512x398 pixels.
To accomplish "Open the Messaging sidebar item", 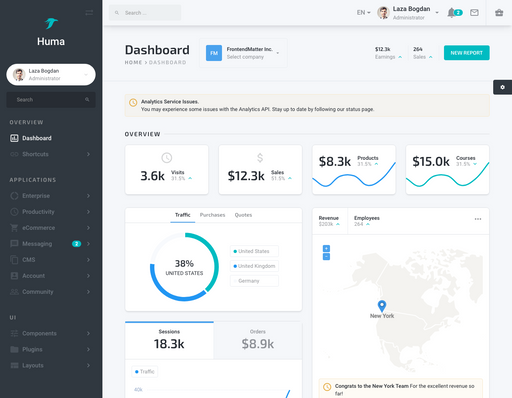I will pos(51,244).
